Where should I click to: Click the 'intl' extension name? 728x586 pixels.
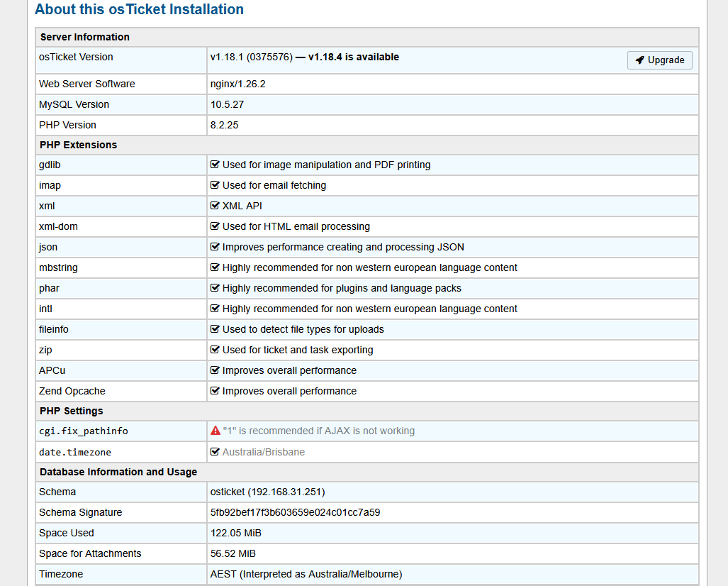point(45,309)
